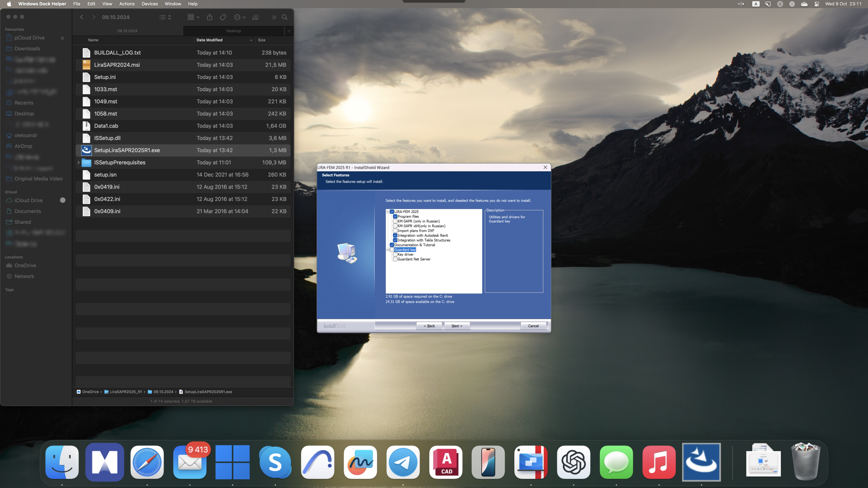Expand the ISSetupPrerequisites folder
Viewport: 868px width, 488px height.
79,163
